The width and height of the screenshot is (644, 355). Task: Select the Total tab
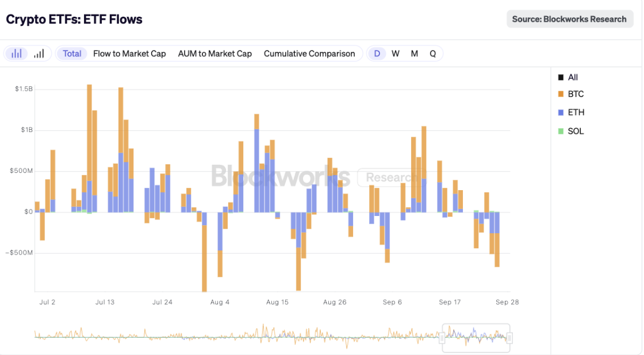click(72, 53)
